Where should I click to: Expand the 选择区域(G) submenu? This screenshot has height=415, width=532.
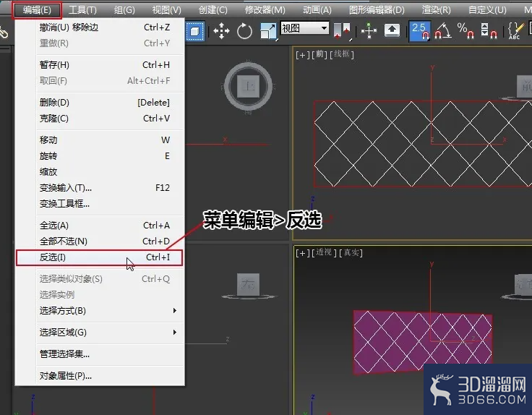point(100,333)
